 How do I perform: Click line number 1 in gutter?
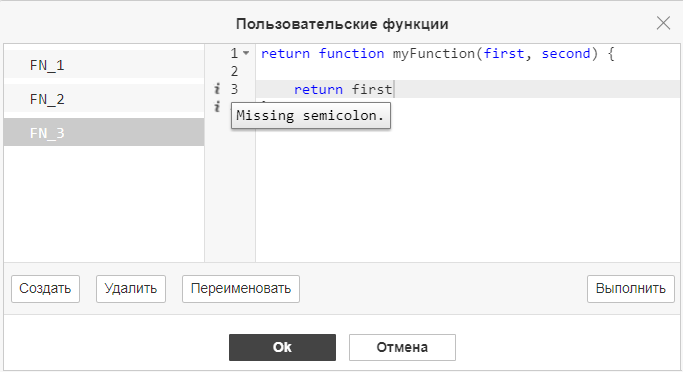(x=234, y=53)
